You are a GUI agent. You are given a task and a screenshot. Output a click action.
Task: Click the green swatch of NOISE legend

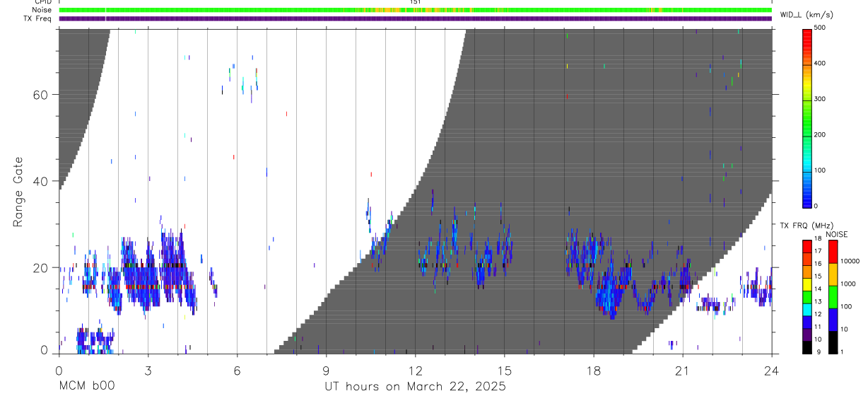point(833,297)
